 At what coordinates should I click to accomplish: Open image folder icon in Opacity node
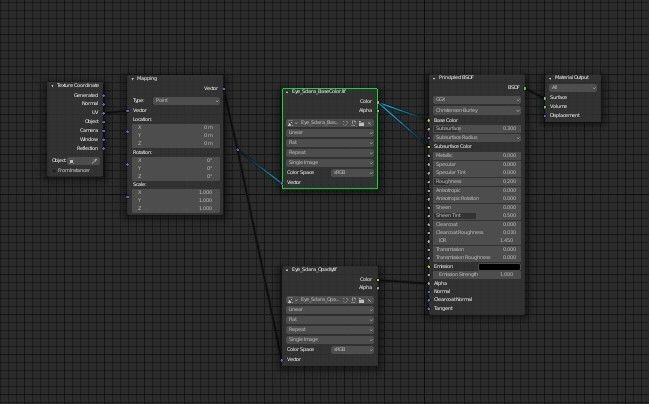pyautogui.click(x=361, y=300)
